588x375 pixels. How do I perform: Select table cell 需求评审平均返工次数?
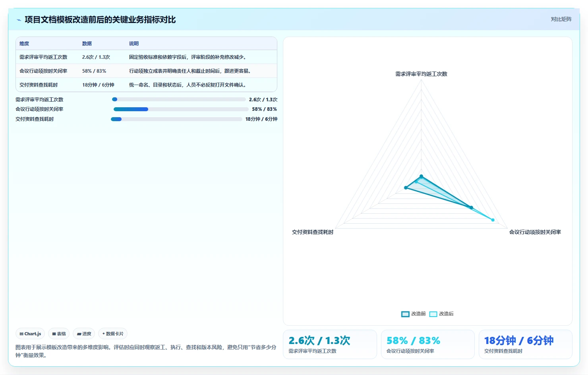coord(43,57)
